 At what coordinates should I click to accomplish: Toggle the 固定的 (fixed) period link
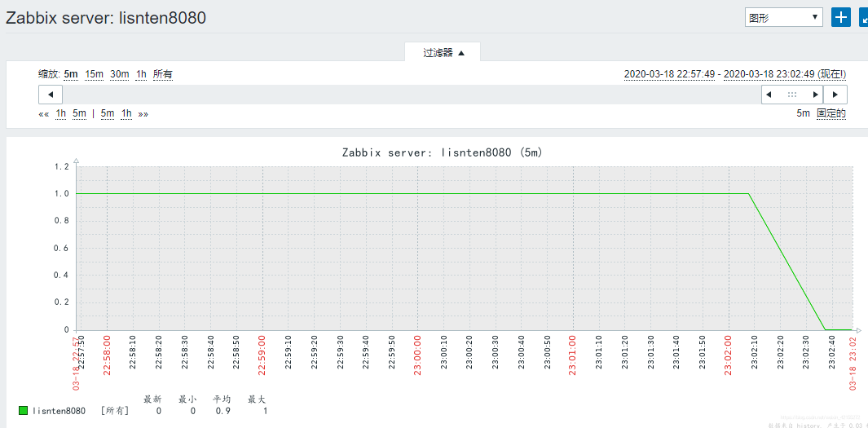pyautogui.click(x=831, y=113)
